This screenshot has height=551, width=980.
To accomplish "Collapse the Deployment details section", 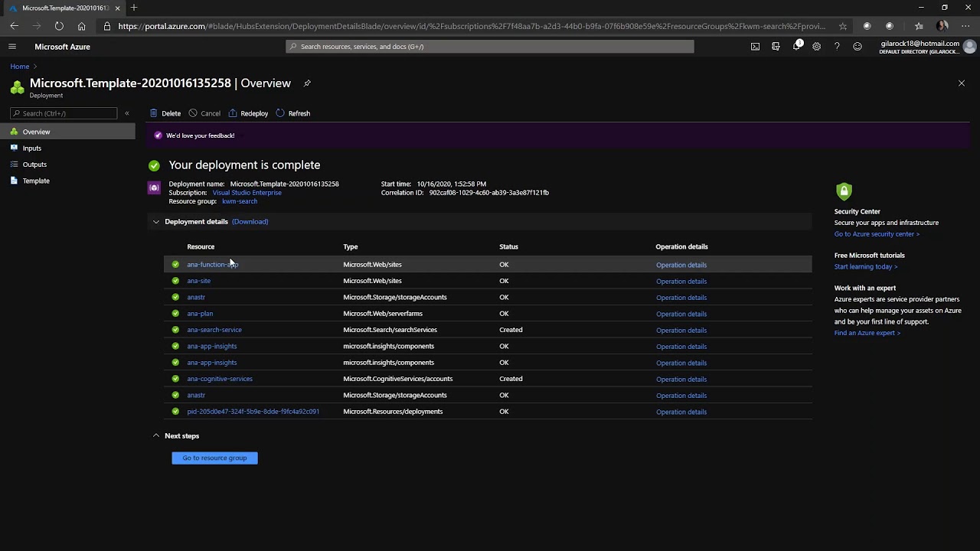I will coord(156,222).
